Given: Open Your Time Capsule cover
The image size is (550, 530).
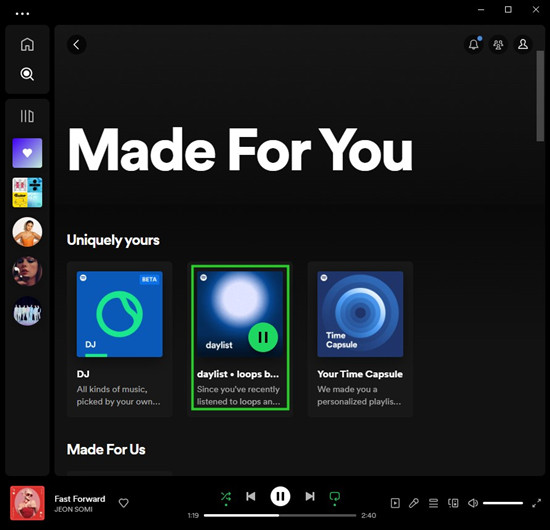Looking at the screenshot, I should (x=360, y=314).
